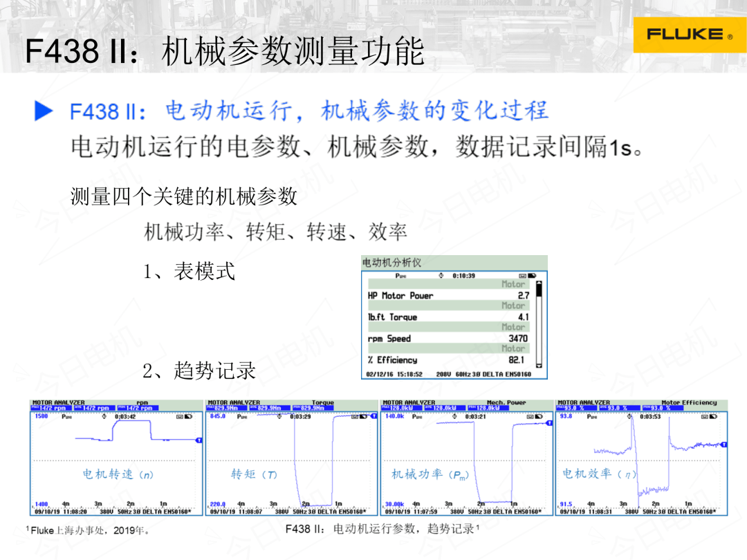The height and width of the screenshot is (560, 747).
Task: Click the elapsed time '0:03:53' in efficiency trend
Action: point(650,417)
